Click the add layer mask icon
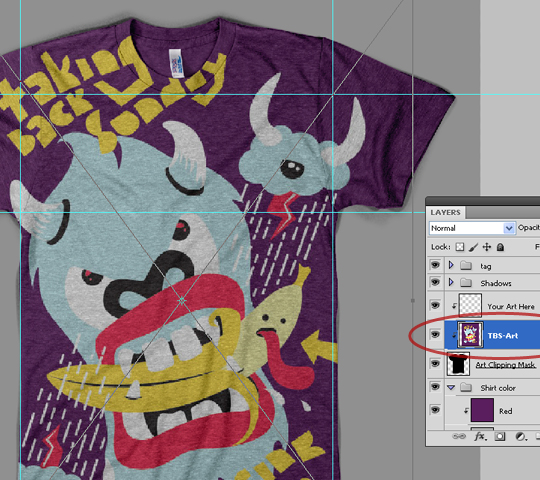 coord(500,436)
